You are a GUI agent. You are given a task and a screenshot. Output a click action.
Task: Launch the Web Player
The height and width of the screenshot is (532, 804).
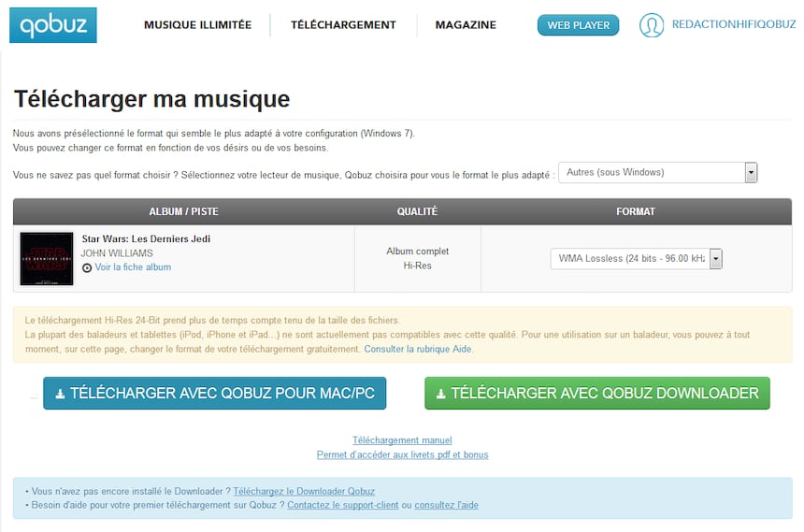coord(578,25)
